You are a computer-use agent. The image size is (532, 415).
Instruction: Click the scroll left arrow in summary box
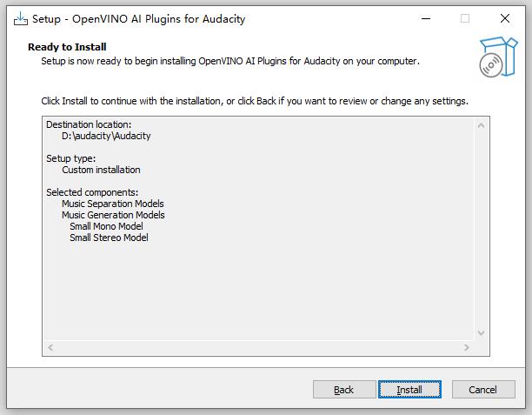(50, 347)
